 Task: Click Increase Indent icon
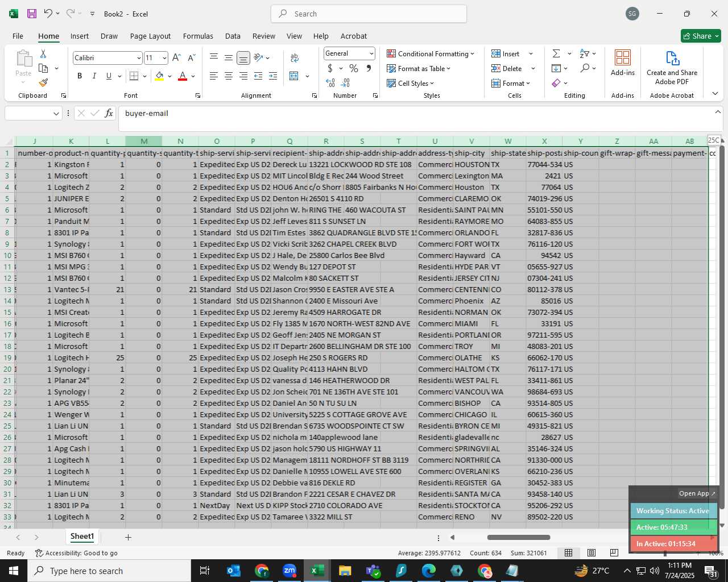click(273, 76)
